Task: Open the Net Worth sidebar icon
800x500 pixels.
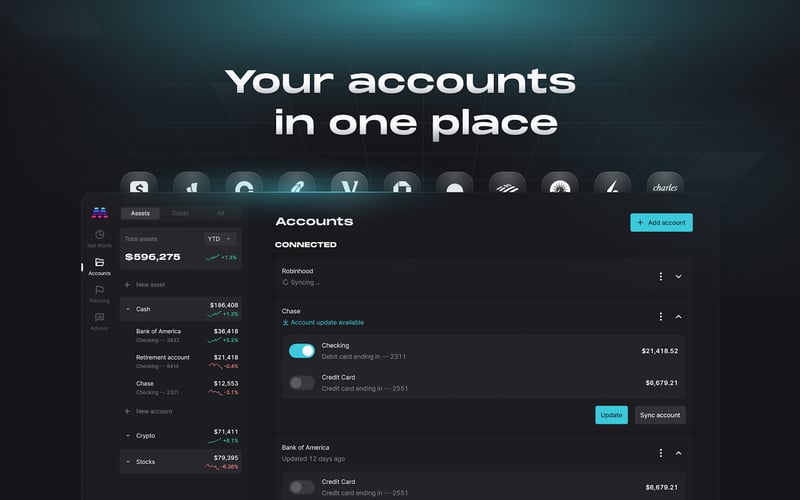Action: pyautogui.click(x=99, y=234)
